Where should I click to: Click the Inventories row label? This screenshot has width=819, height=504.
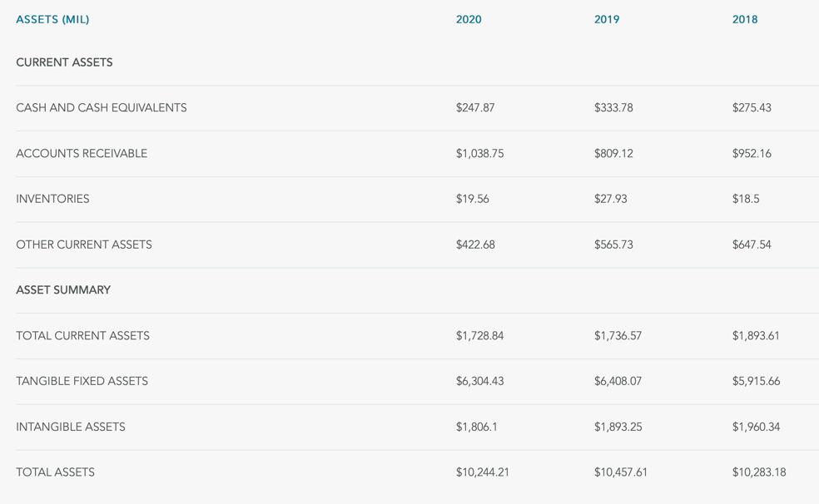52,199
